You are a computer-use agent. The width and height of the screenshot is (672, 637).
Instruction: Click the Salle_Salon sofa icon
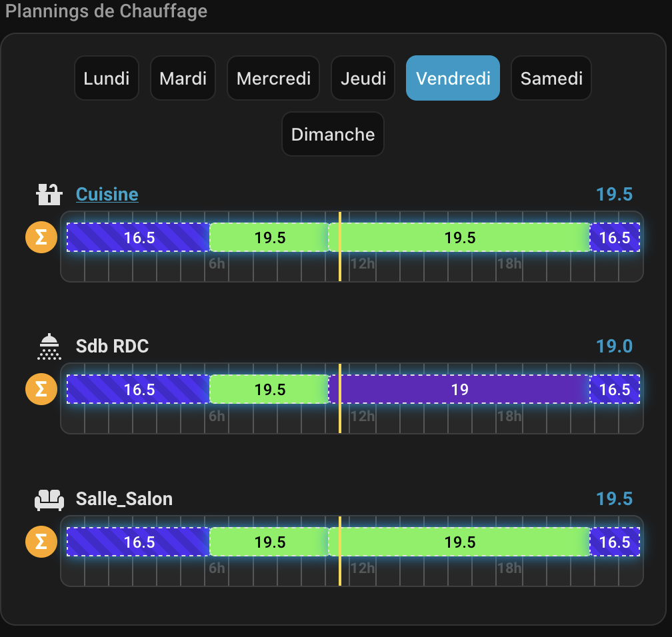[49, 499]
